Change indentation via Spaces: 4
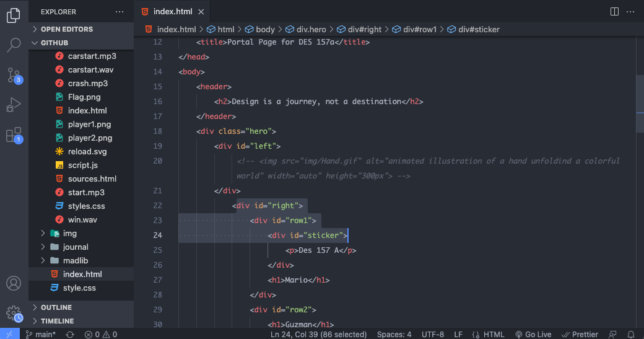 [x=394, y=334]
